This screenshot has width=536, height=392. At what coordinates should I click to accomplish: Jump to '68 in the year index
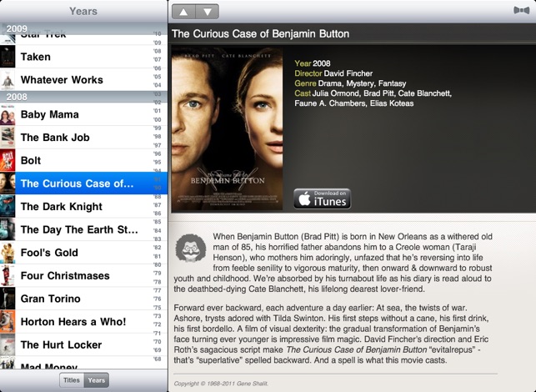pos(158,359)
